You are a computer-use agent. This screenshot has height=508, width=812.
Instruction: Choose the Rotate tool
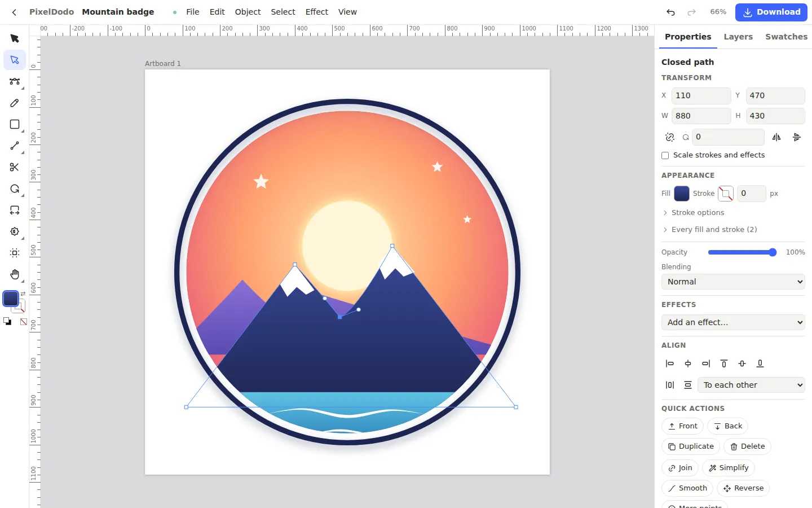point(15,189)
